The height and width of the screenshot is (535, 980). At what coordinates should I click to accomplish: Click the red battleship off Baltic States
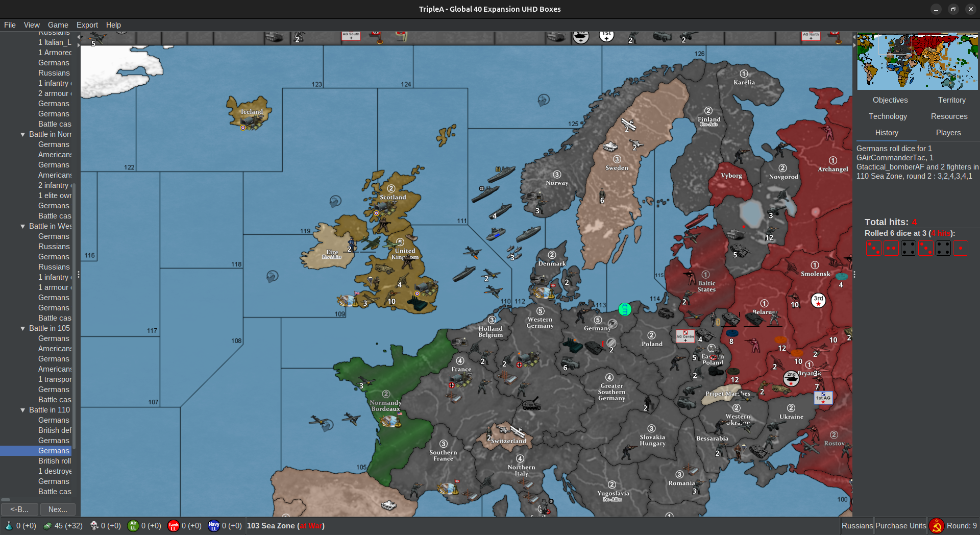click(x=697, y=221)
